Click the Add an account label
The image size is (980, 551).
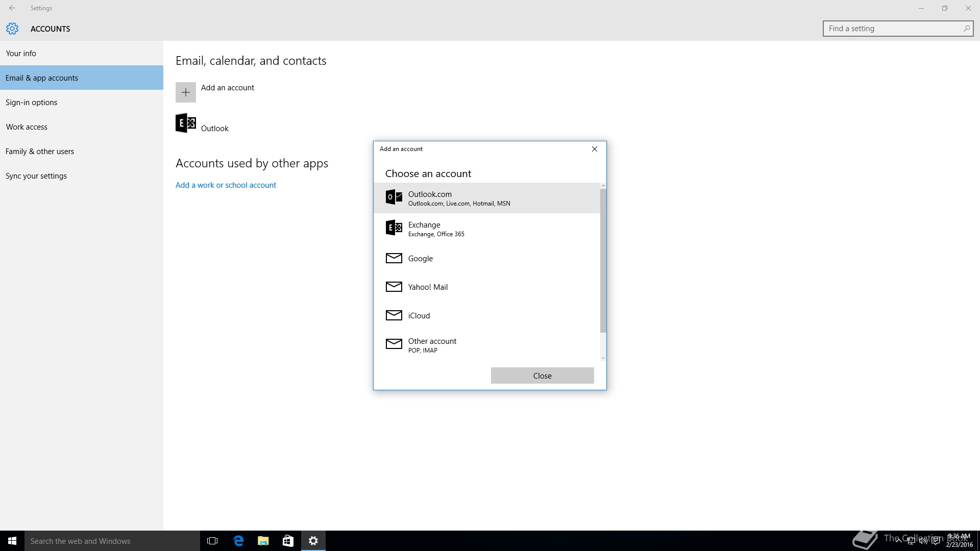click(x=227, y=87)
